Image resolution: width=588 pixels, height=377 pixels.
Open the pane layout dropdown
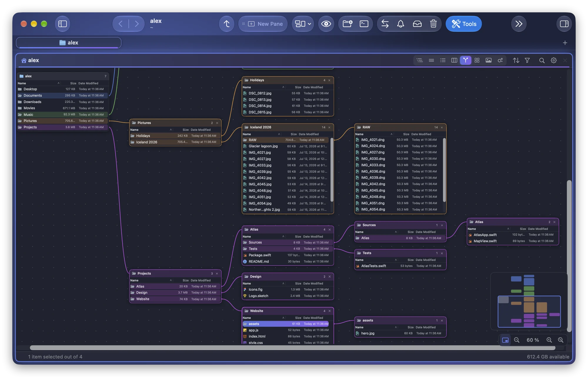pyautogui.click(x=303, y=24)
